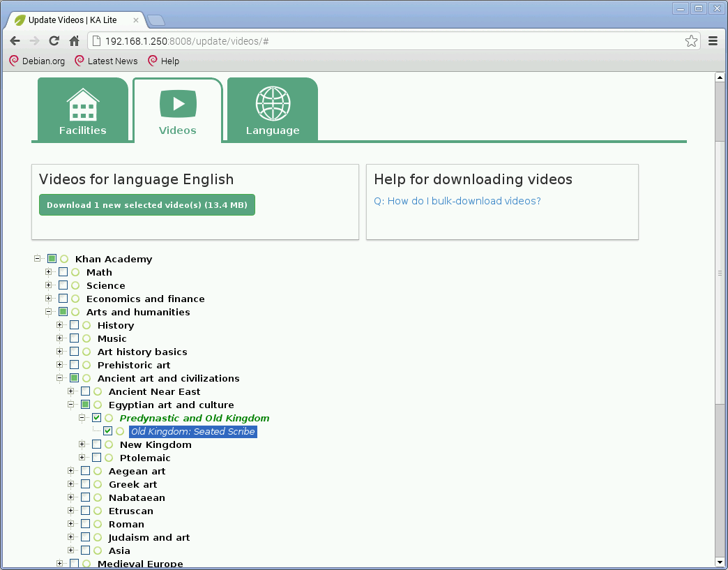Click the vertical scrollbar down arrow
Viewport: 728px width, 570px height.
[x=720, y=562]
